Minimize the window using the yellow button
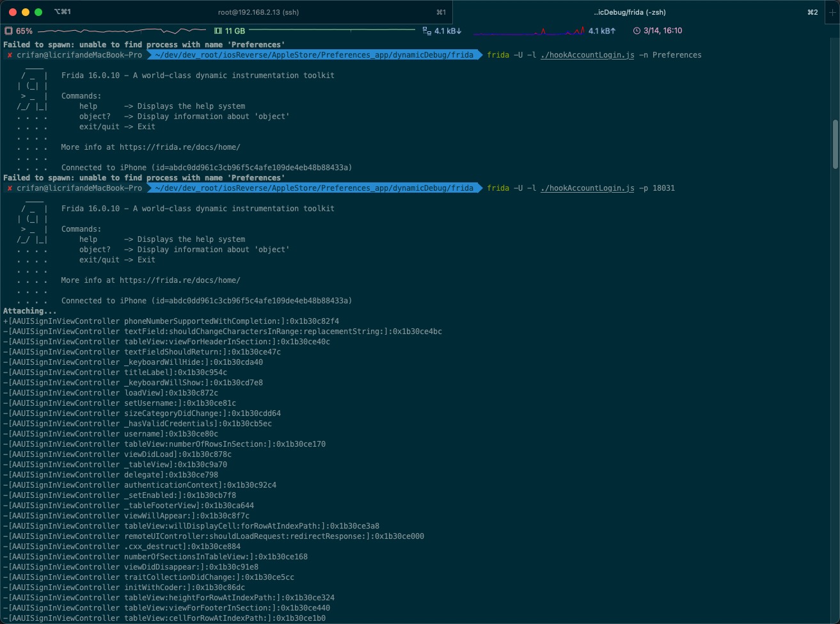Image resolution: width=840 pixels, height=624 pixels. tap(26, 12)
